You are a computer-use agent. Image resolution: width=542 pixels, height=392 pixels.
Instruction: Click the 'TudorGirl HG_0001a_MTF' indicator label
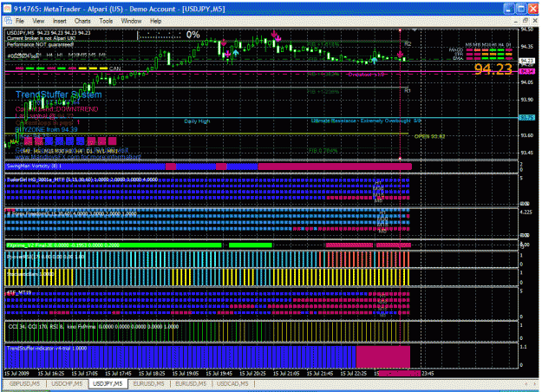click(82, 180)
